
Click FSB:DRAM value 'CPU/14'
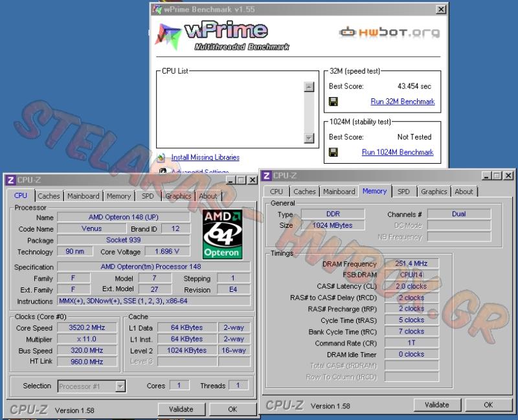(412, 275)
